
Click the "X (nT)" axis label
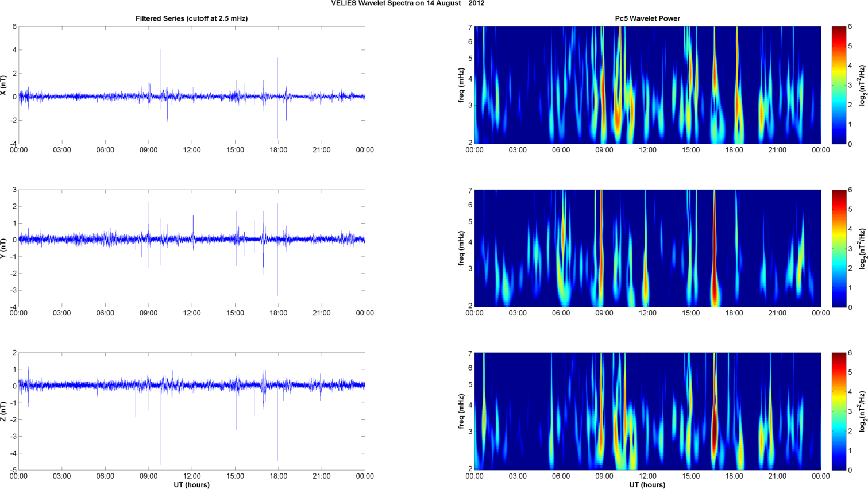coord(3,85)
